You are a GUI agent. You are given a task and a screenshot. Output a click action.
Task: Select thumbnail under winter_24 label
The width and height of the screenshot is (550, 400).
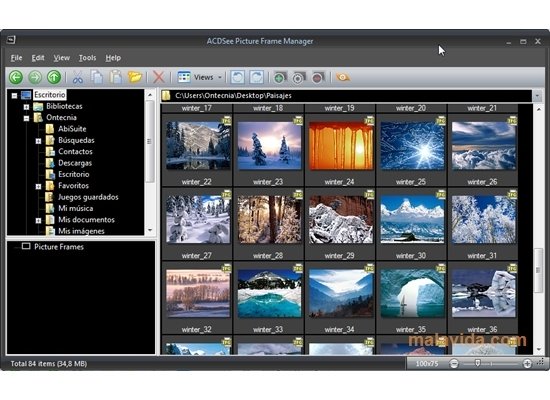(x=341, y=219)
